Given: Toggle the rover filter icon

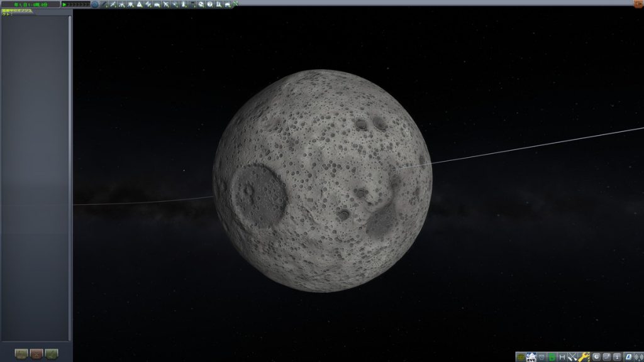Looking at the screenshot, I should [x=157, y=4].
